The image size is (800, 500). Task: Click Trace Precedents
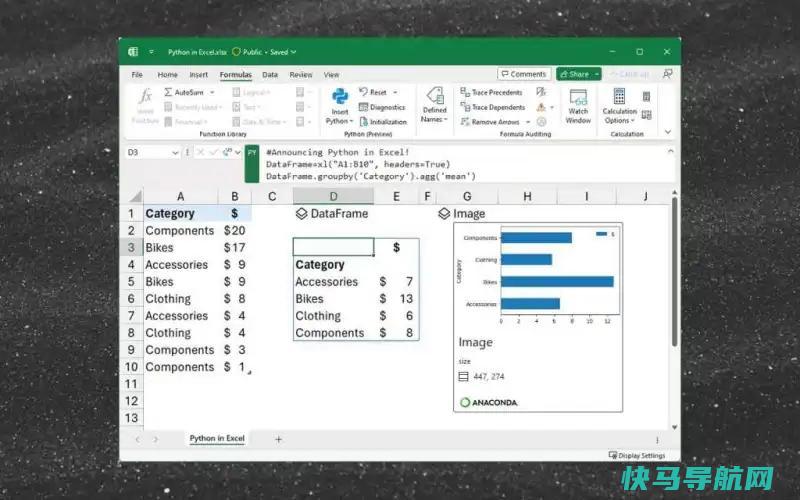pyautogui.click(x=491, y=92)
